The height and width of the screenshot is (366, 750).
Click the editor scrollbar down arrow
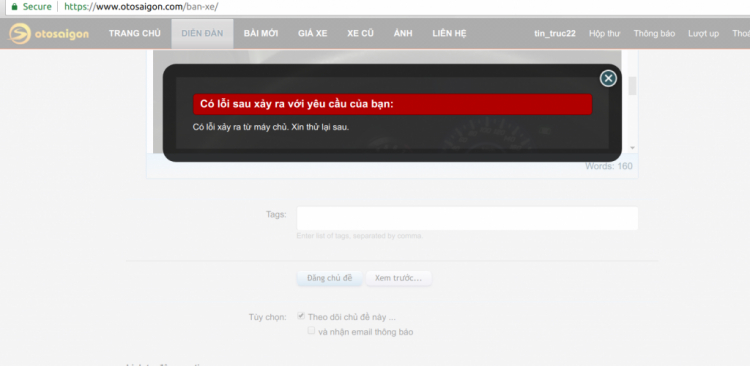[x=632, y=148]
